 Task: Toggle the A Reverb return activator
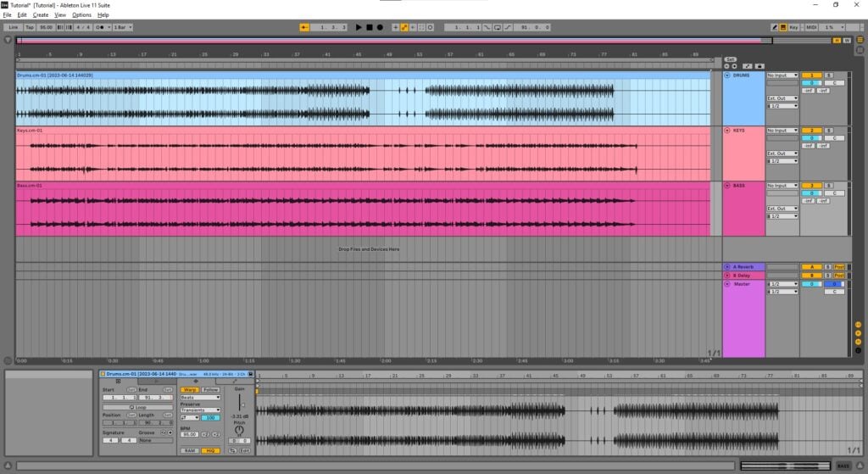[811, 267]
